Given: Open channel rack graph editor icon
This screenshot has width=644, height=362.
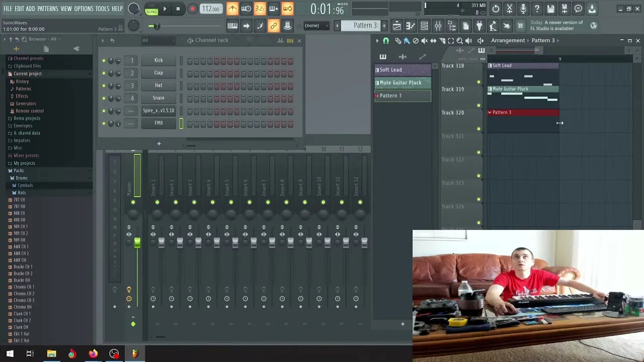Looking at the screenshot, I should [281, 41].
